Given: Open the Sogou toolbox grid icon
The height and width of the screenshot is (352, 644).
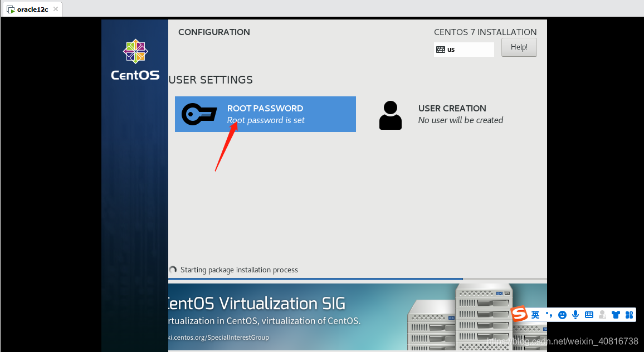Looking at the screenshot, I should [629, 315].
